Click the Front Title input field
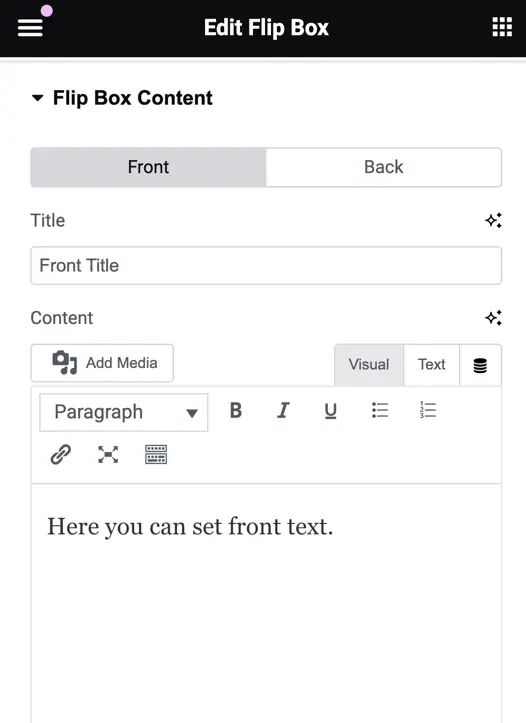Screen dimensions: 526x723 click(x=266, y=266)
